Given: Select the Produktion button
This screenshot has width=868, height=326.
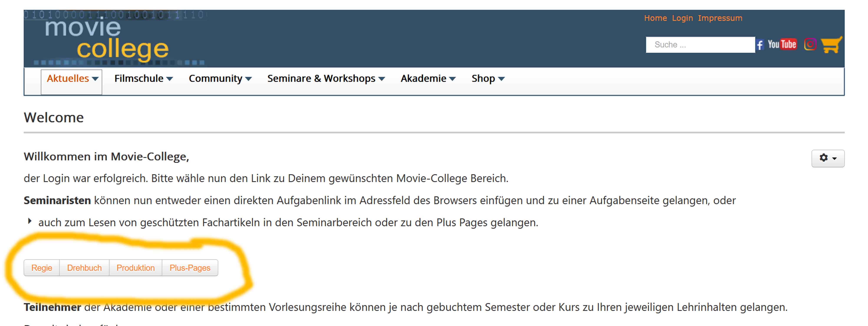Looking at the screenshot, I should point(135,268).
